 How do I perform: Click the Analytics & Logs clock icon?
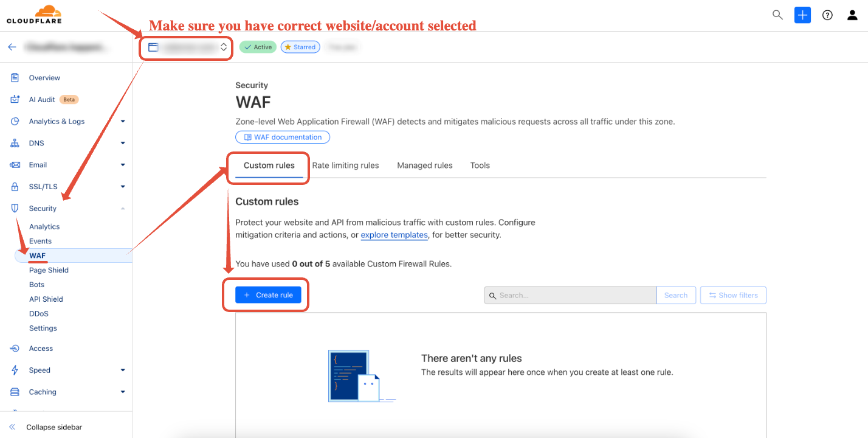pos(15,121)
